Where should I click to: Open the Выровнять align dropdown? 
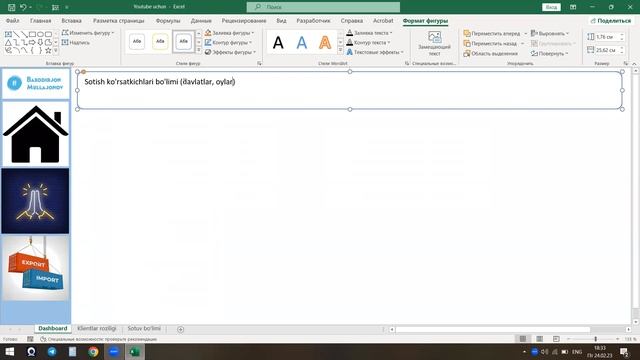click(x=549, y=33)
